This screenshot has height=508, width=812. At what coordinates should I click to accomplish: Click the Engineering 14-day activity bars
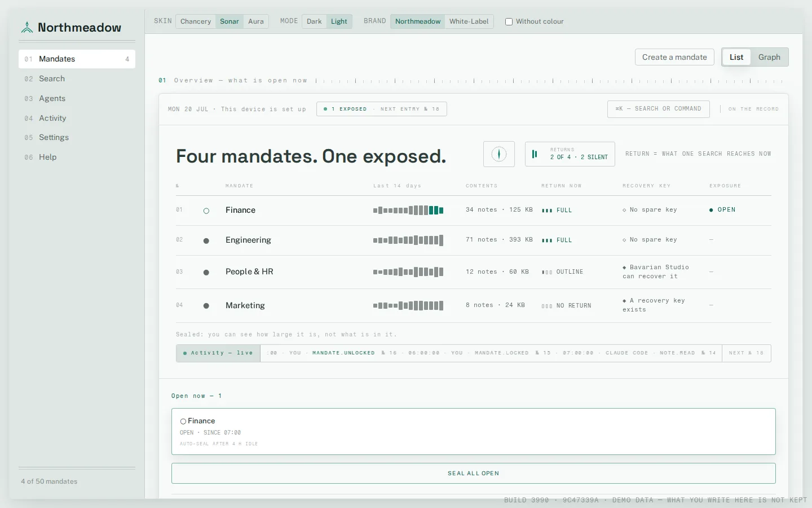tap(408, 240)
